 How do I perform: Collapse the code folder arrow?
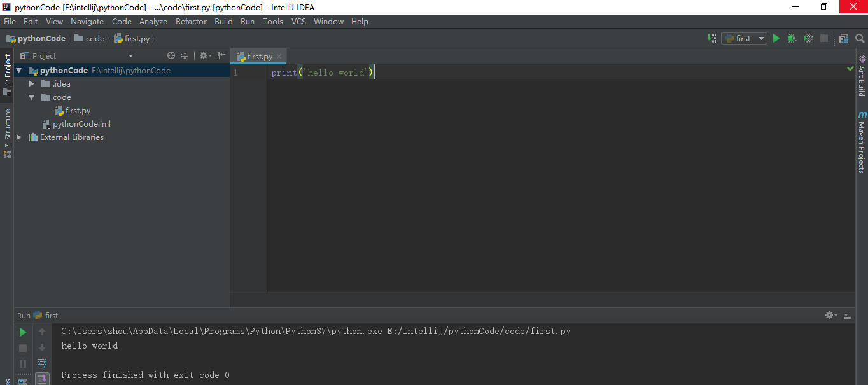(32, 97)
